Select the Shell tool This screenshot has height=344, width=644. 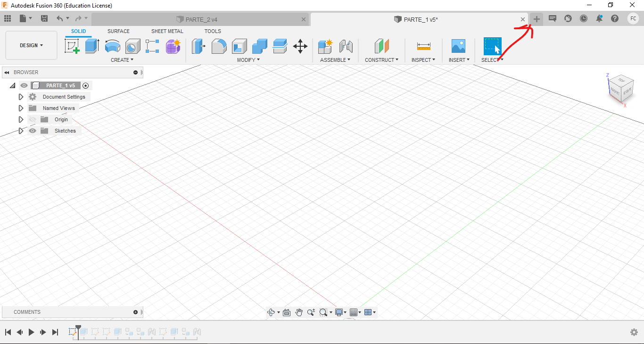239,46
